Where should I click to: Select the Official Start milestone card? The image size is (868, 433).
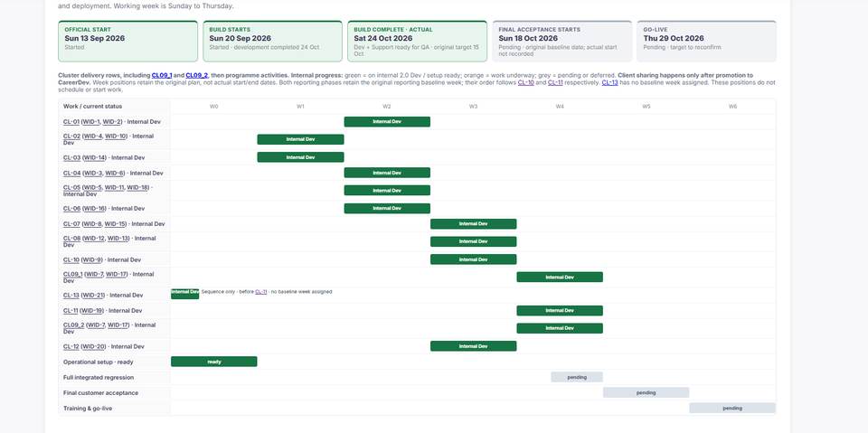pyautogui.click(x=127, y=42)
